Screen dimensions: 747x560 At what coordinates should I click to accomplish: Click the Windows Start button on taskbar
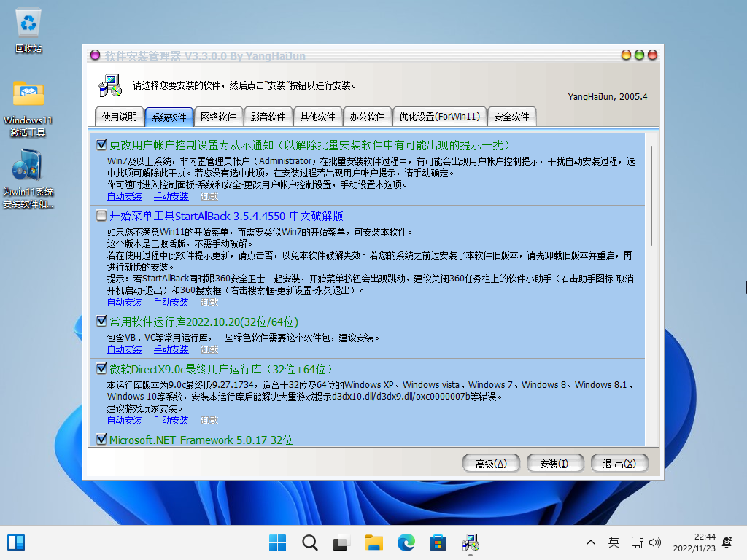click(278, 542)
